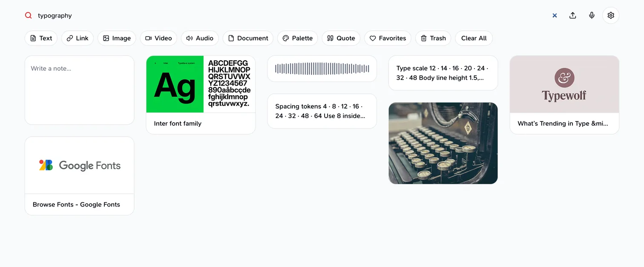Open the Typewolf logo preview
Screen dimensions: 644x267
tap(564, 84)
